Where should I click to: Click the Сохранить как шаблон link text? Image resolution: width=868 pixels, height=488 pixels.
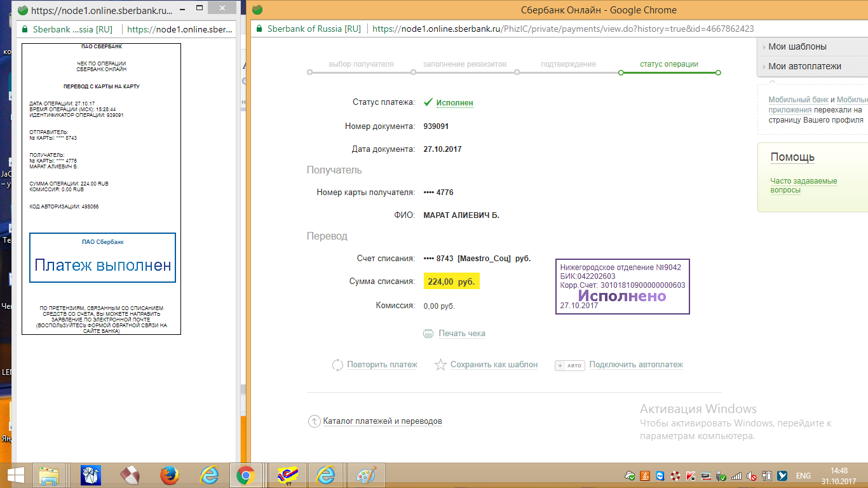pos(494,365)
